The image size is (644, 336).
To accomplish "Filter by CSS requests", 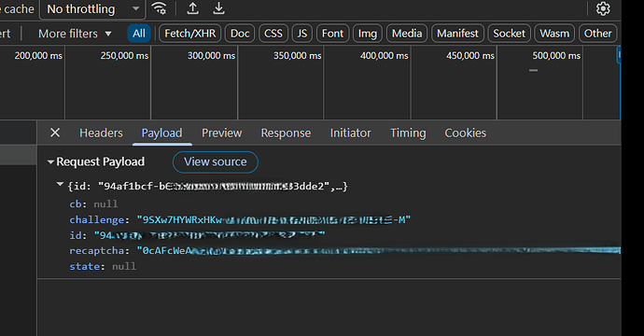I will 273,34.
